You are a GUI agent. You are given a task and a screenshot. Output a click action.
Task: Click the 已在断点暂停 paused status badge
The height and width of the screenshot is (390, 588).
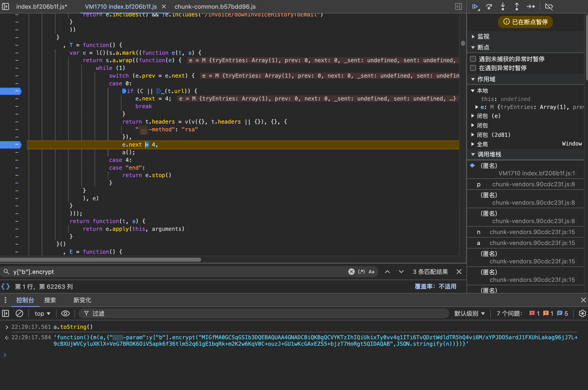[525, 22]
